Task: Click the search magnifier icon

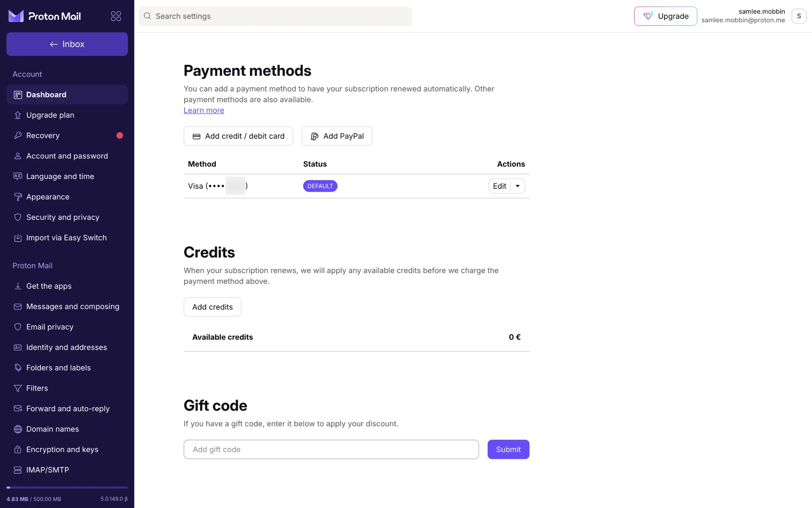Action: coord(147,16)
